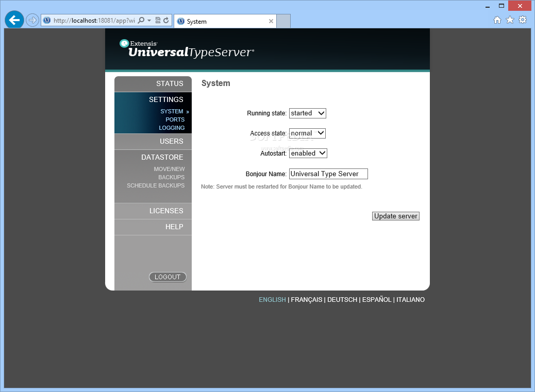This screenshot has height=392, width=535.
Task: Click the Update server button
Action: (395, 216)
